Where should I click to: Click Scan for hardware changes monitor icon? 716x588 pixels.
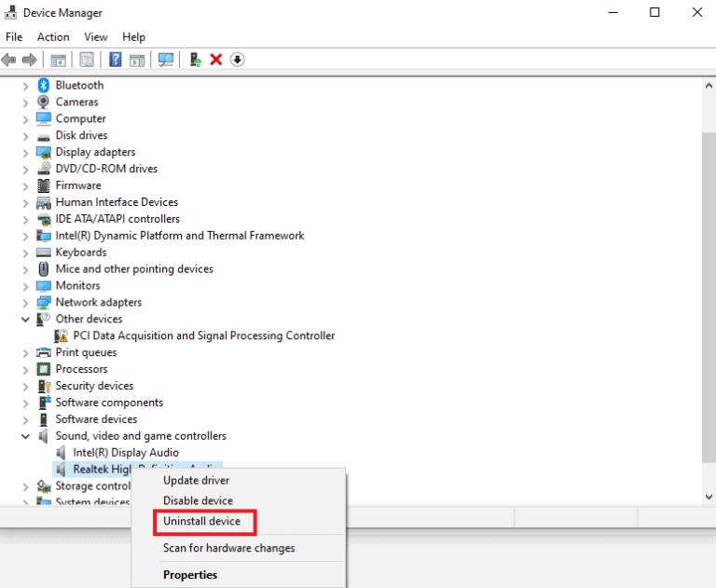click(166, 60)
